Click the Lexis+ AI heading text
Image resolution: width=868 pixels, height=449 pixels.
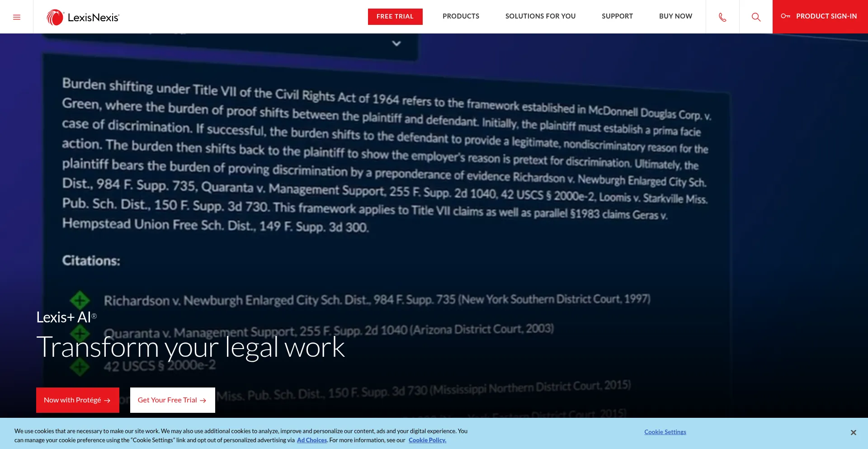66,317
